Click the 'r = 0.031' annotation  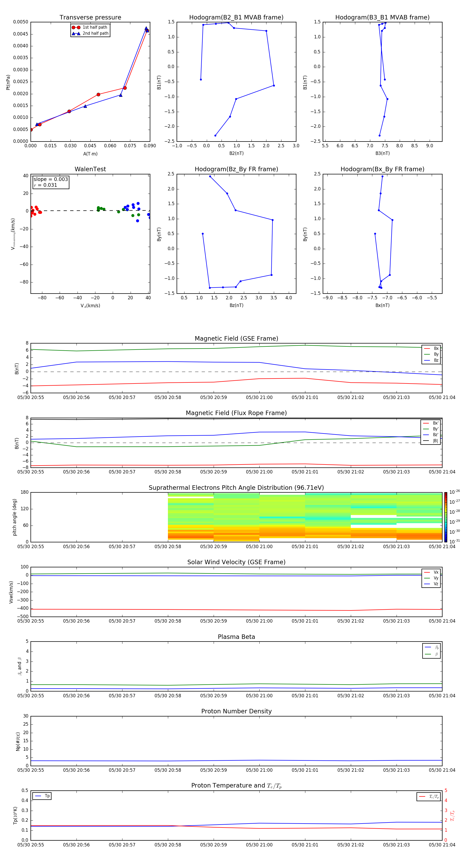[x=45, y=185]
